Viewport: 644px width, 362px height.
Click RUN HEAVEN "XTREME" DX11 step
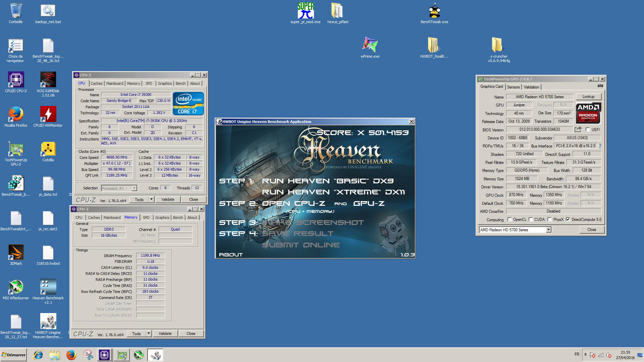tap(333, 192)
